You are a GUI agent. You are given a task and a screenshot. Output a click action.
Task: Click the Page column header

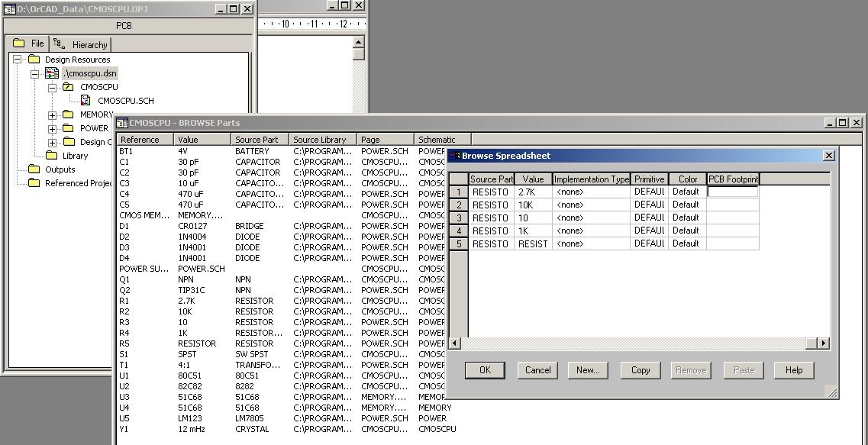point(386,140)
